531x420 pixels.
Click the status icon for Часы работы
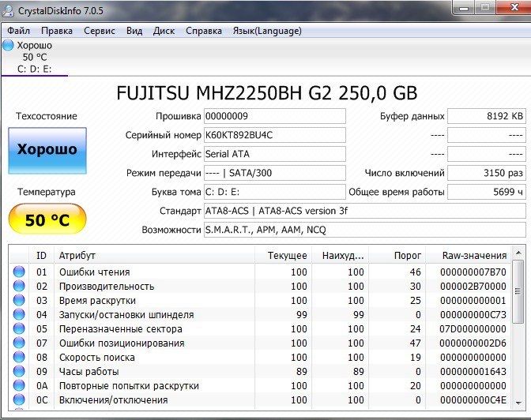pos(19,371)
